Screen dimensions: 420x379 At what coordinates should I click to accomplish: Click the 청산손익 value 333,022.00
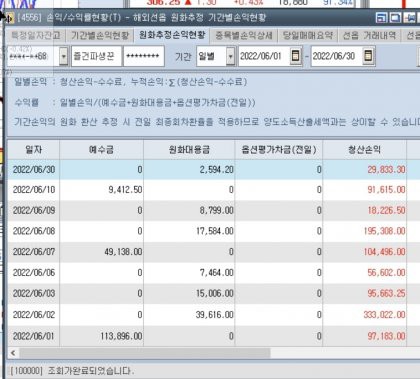[384, 315]
